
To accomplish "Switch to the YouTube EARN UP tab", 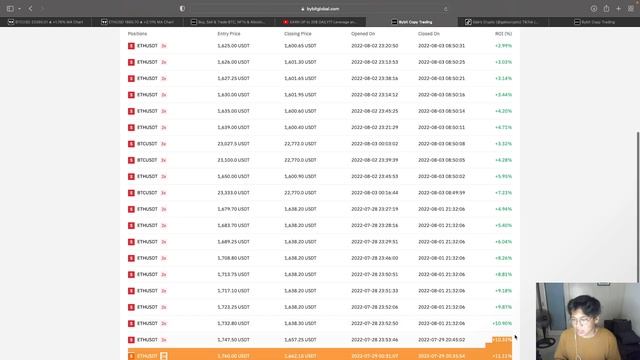I will point(320,22).
